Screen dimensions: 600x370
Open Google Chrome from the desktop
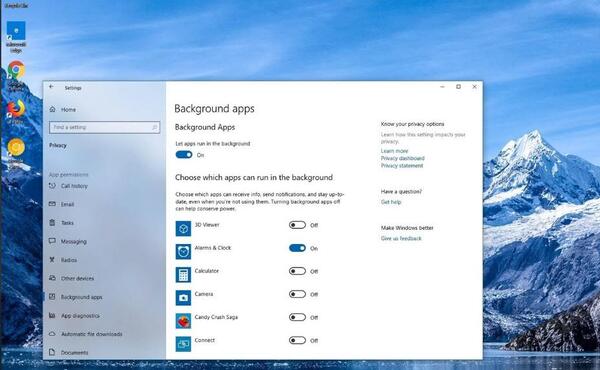tap(16, 70)
